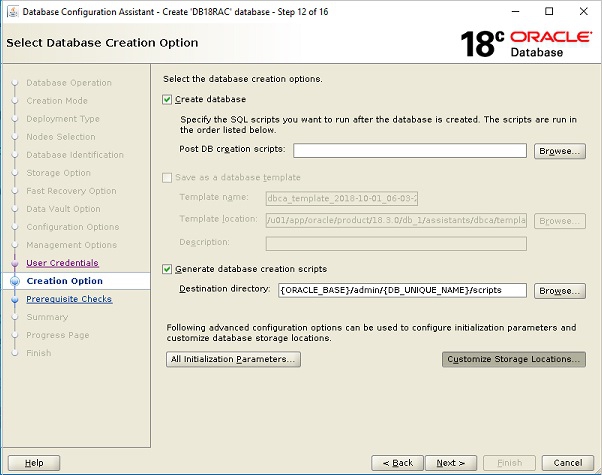Screen dimensions: 602x475
Task: Toggle Generate database creation scripts checkbox
Action: pos(167,269)
